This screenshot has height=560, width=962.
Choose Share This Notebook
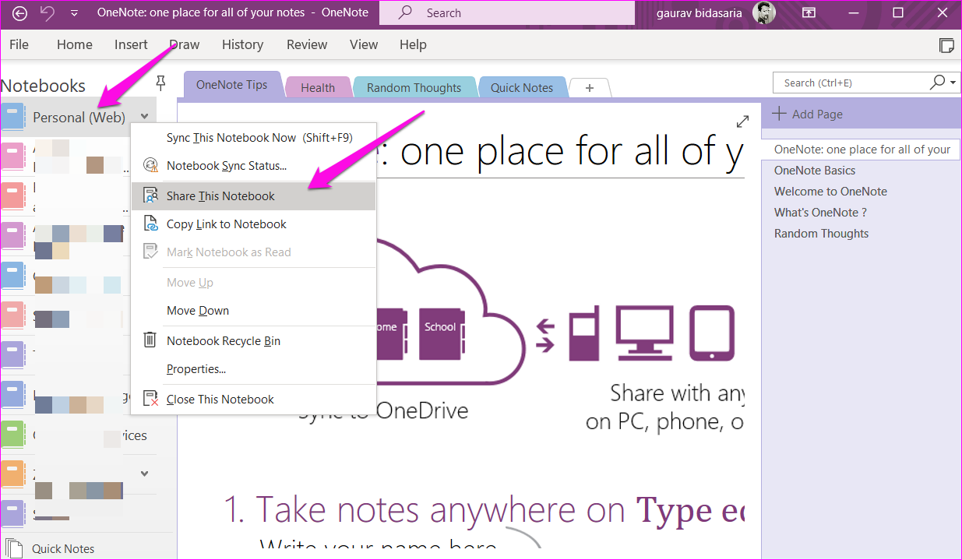(253, 196)
